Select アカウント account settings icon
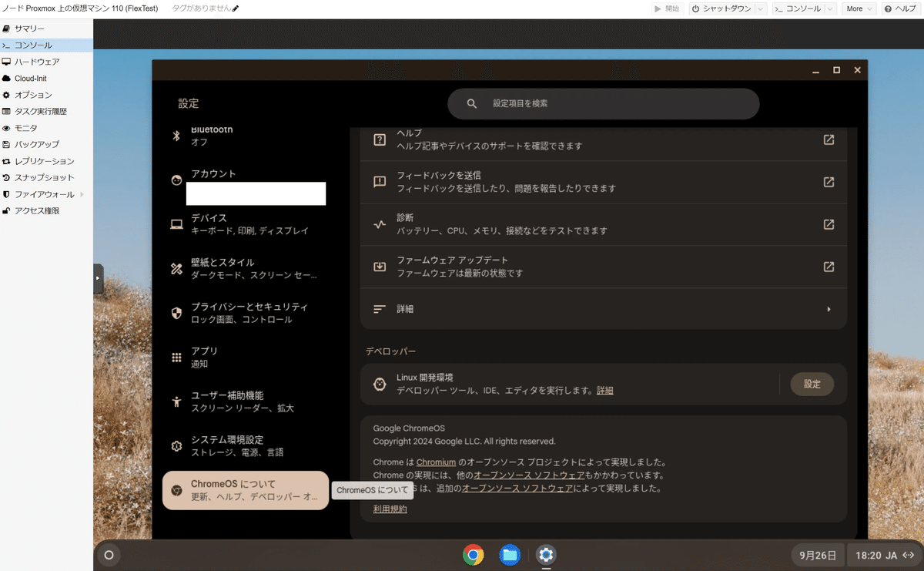924x571 pixels. point(176,180)
